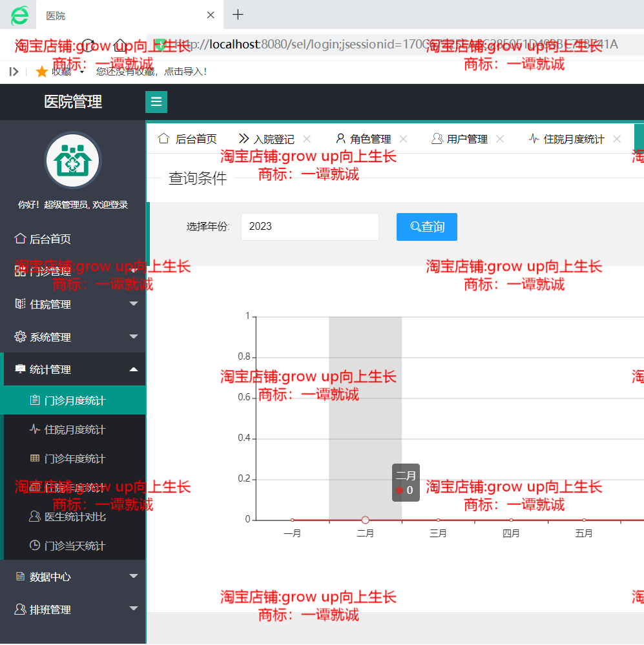Screen dimensions: 644x645
Task: Click the year input showing 2023
Action: click(309, 227)
